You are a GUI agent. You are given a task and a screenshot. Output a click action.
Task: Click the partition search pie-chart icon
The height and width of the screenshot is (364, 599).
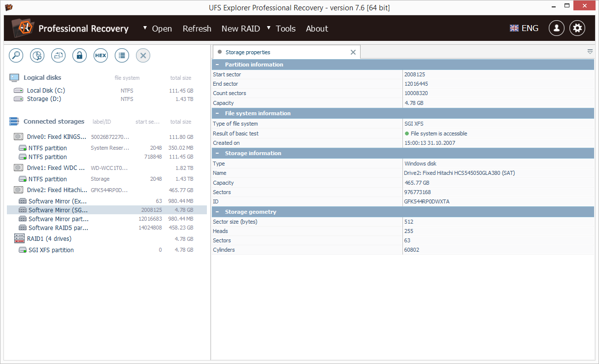(x=37, y=56)
